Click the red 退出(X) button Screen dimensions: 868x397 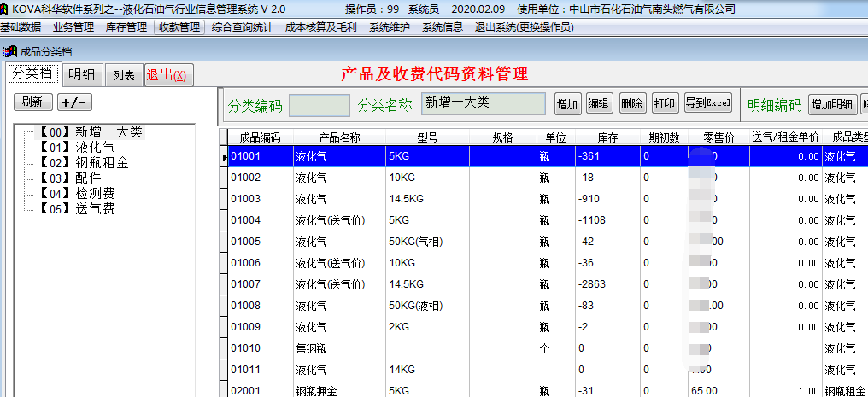[169, 75]
